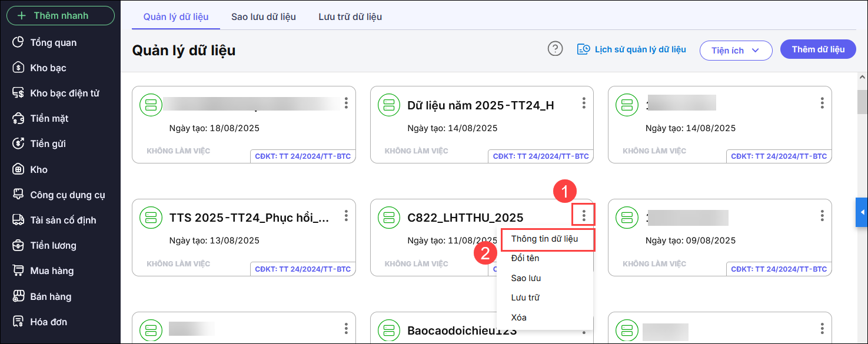The width and height of the screenshot is (868, 344).
Task: Switch to Quản lý dữ liệu tab
Action: pyautogui.click(x=176, y=16)
